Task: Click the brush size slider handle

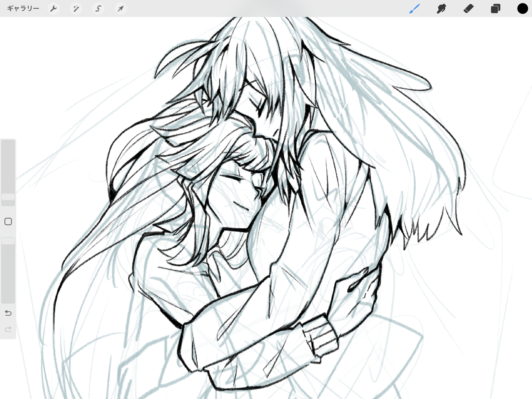Action: click(8, 197)
